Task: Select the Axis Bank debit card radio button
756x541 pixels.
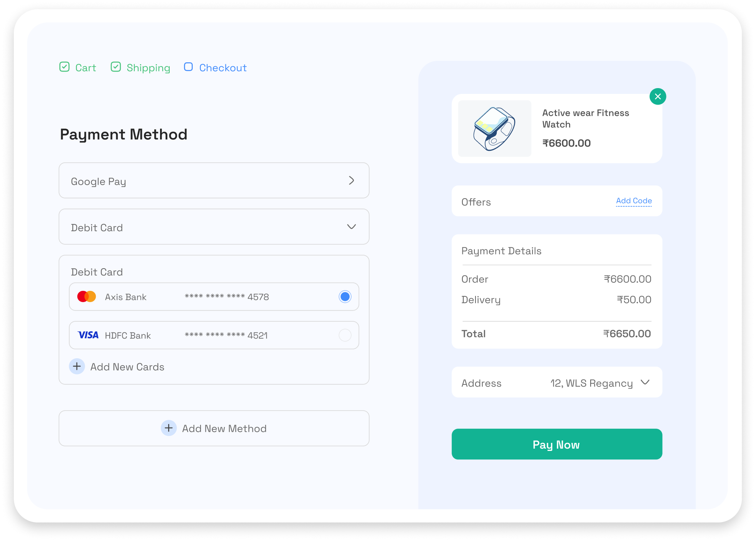Action: click(x=345, y=296)
